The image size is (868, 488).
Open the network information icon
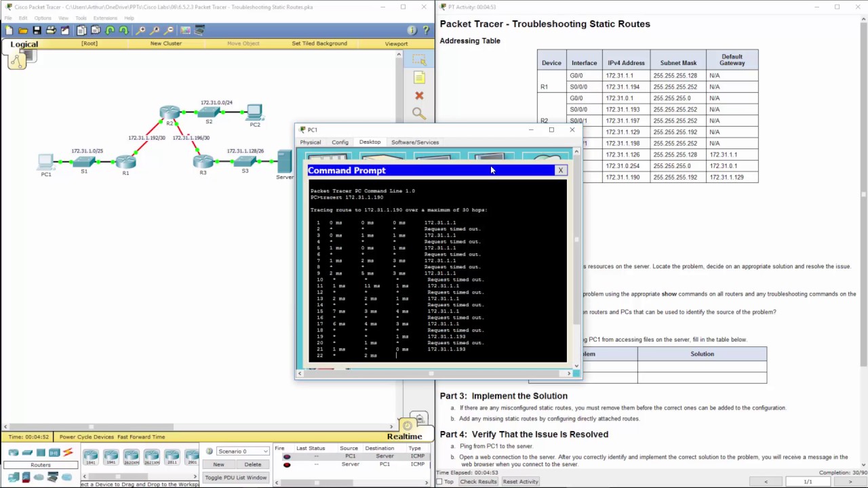pyautogui.click(x=412, y=30)
